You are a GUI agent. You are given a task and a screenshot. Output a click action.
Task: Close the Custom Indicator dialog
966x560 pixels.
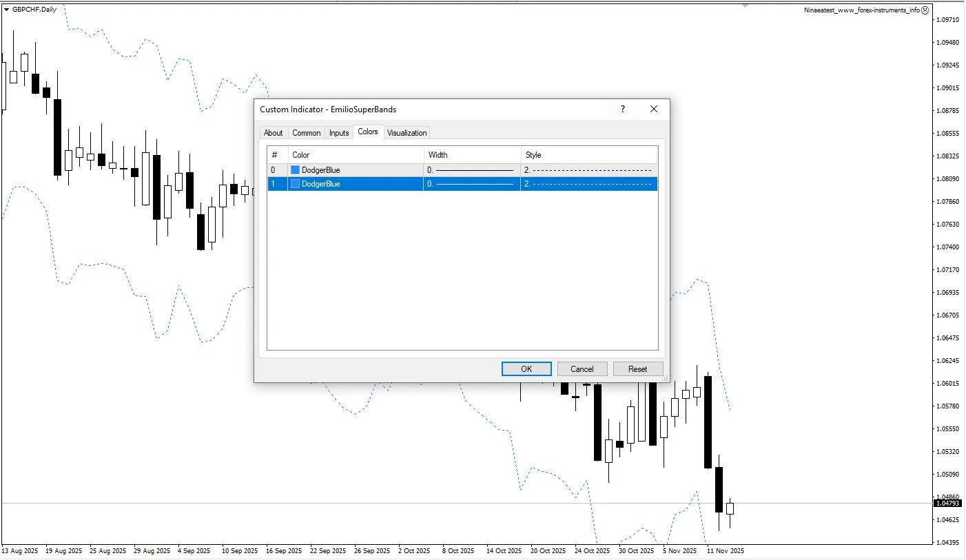tap(654, 109)
